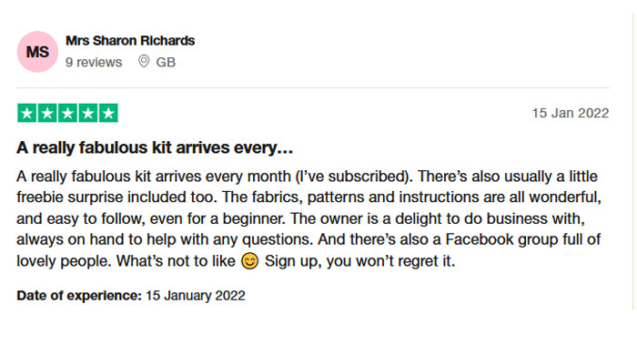Click the first green rating star
637x364 pixels.
click(x=27, y=114)
